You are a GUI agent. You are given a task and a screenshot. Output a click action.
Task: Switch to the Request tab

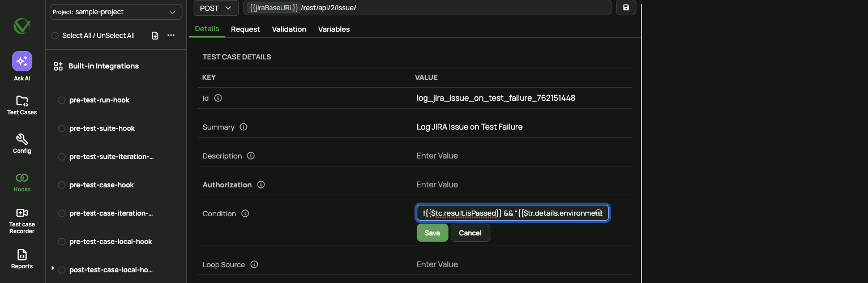[246, 29]
